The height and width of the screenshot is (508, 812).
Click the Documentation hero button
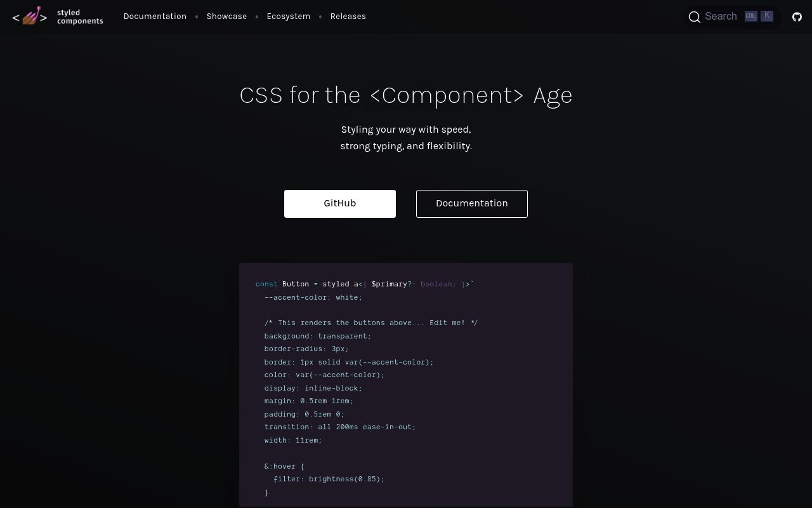tap(472, 203)
